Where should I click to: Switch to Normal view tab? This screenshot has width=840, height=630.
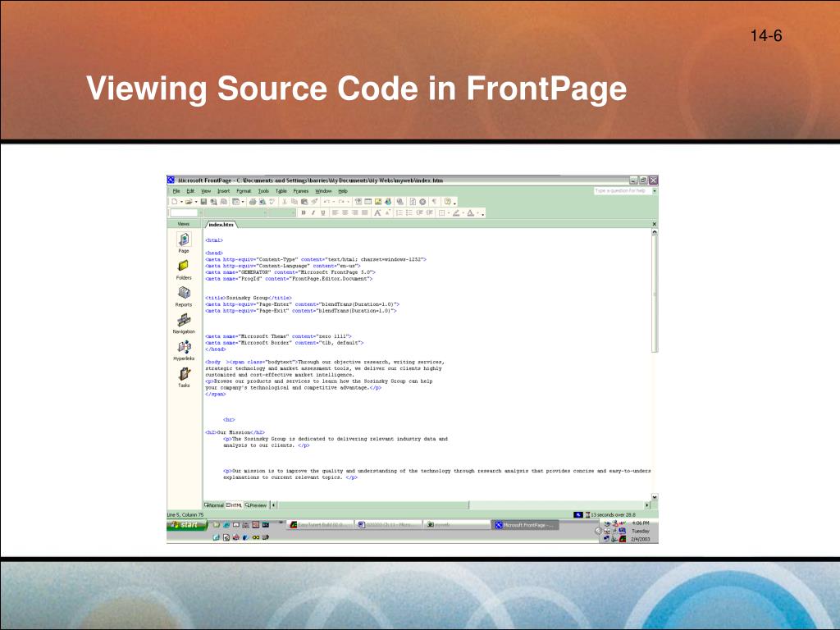[x=214, y=505]
